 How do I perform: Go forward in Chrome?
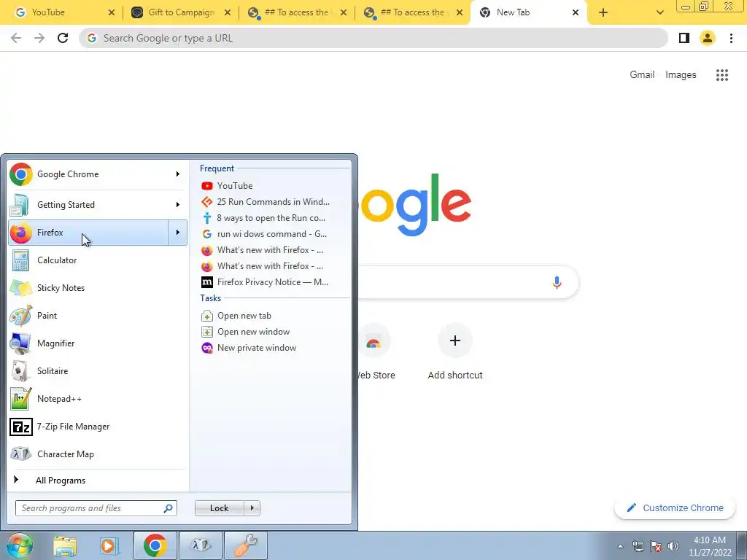pyautogui.click(x=39, y=38)
